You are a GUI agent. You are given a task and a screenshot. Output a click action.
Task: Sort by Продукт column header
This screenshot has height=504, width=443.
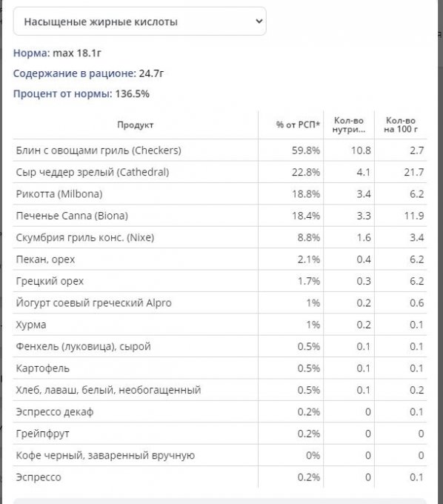136,125
